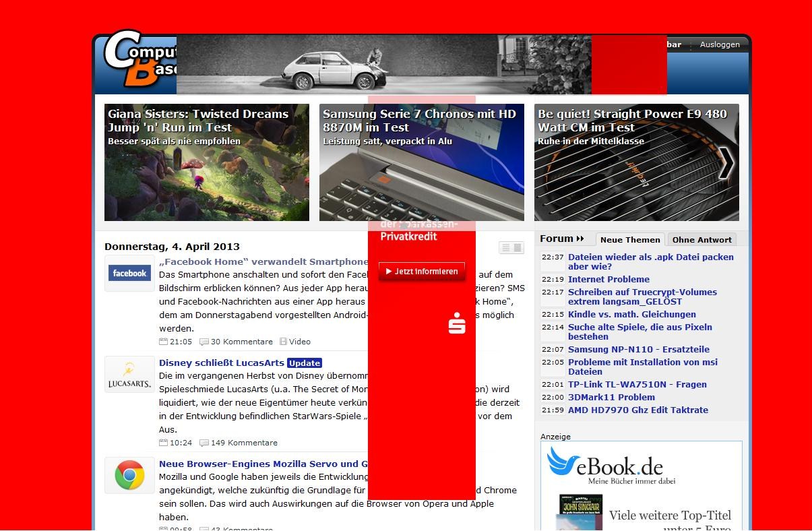812x531 pixels.
Task: Open forum thread Internet Probleme
Action: click(608, 279)
